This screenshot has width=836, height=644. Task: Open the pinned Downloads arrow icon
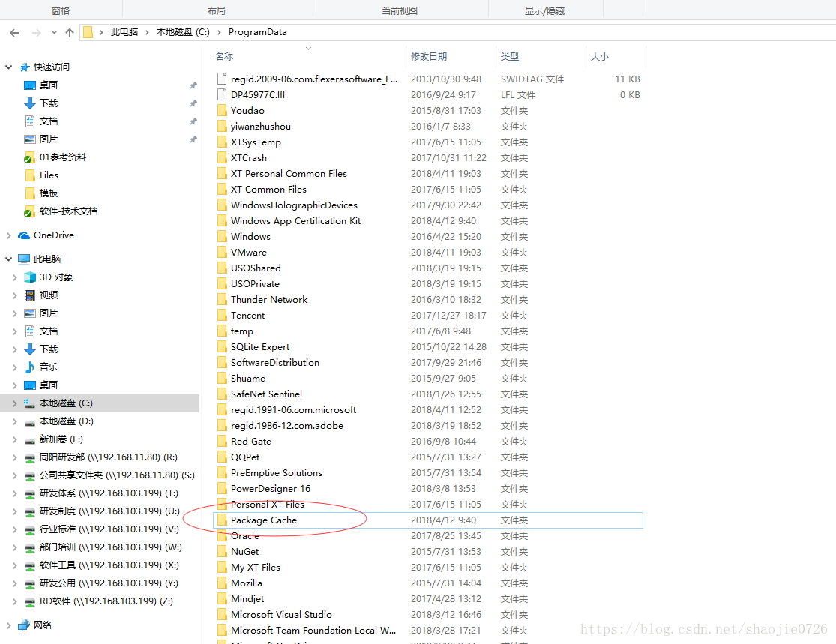(30, 103)
